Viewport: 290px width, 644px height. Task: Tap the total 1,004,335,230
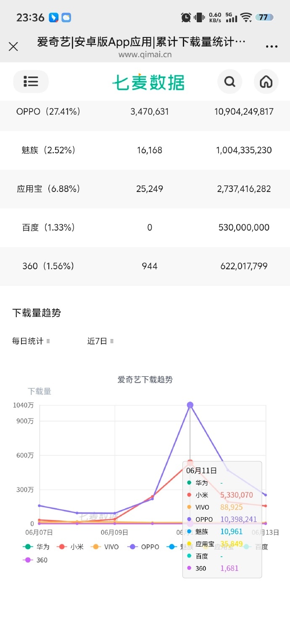244,150
